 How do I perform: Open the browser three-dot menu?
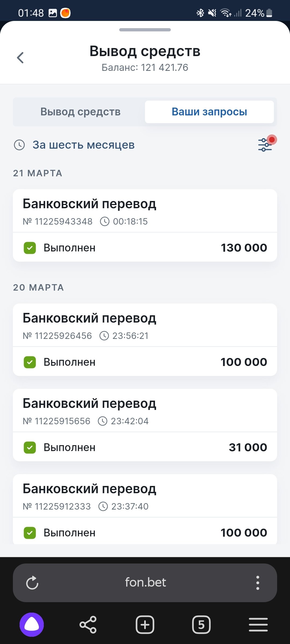[x=258, y=583]
